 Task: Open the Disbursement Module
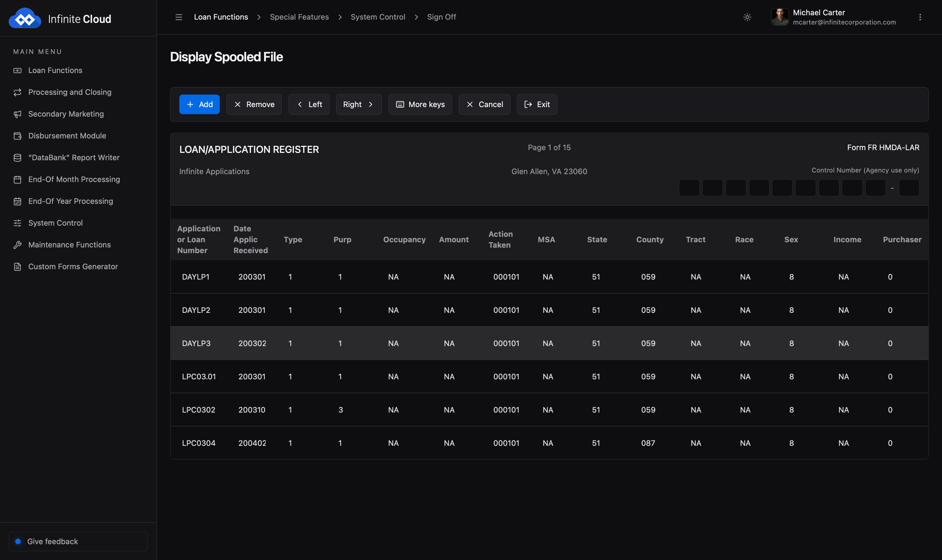coord(67,135)
